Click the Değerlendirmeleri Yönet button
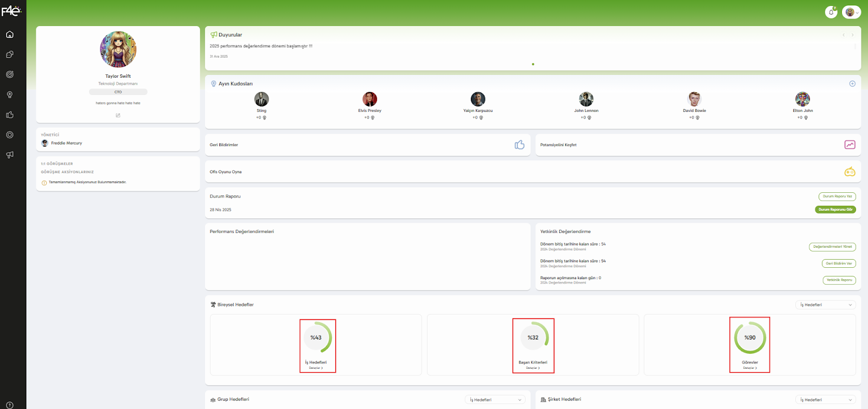Image resolution: width=868 pixels, height=409 pixels. 832,247
